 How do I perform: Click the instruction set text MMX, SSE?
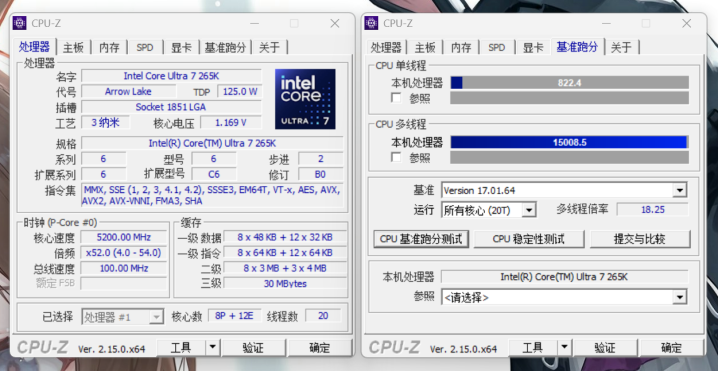click(212, 195)
